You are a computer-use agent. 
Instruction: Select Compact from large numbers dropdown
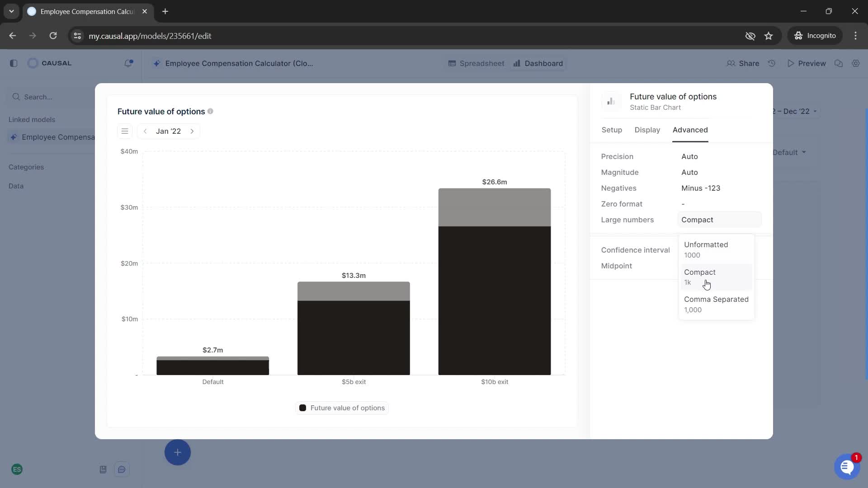[700, 272]
